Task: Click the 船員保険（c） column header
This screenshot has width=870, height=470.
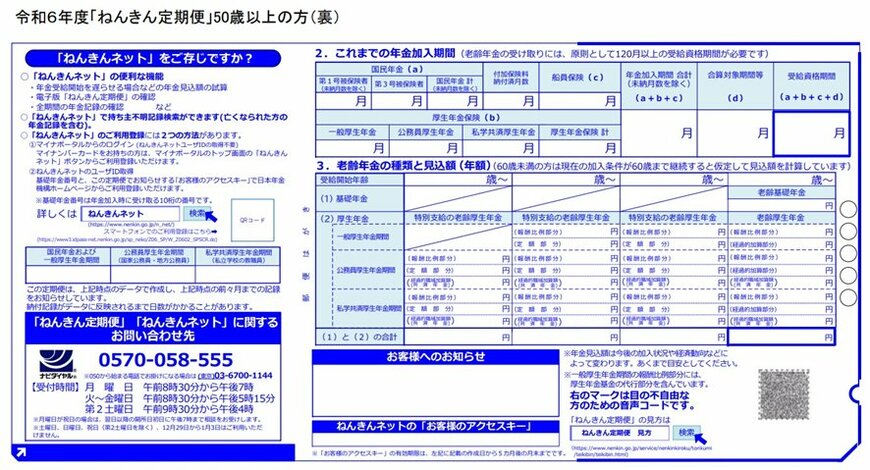Action: click(x=578, y=78)
